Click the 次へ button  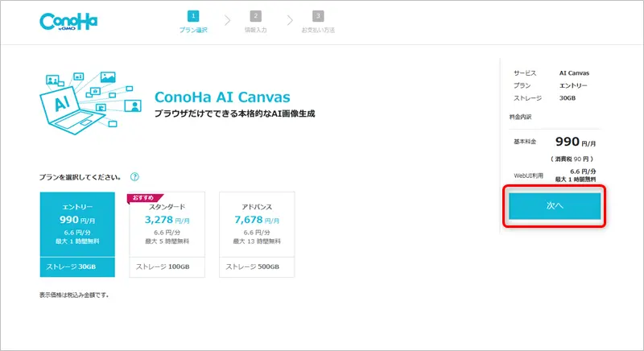pos(555,206)
